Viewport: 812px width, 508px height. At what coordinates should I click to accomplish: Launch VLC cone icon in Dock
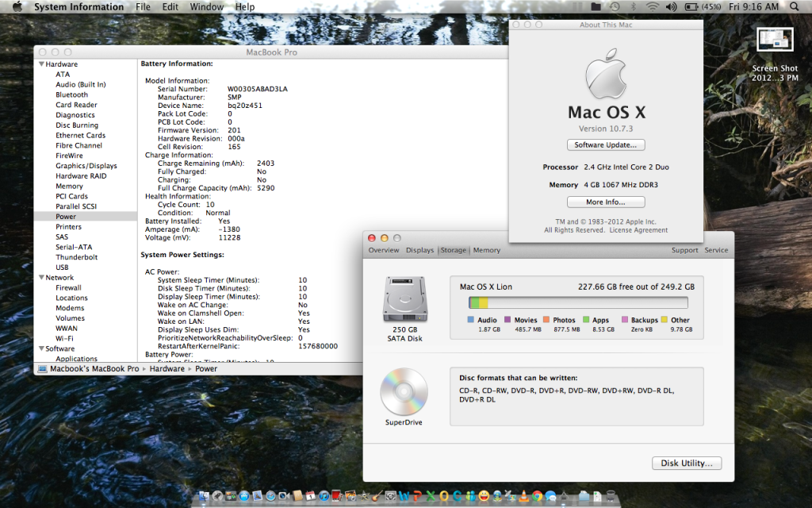[523, 496]
